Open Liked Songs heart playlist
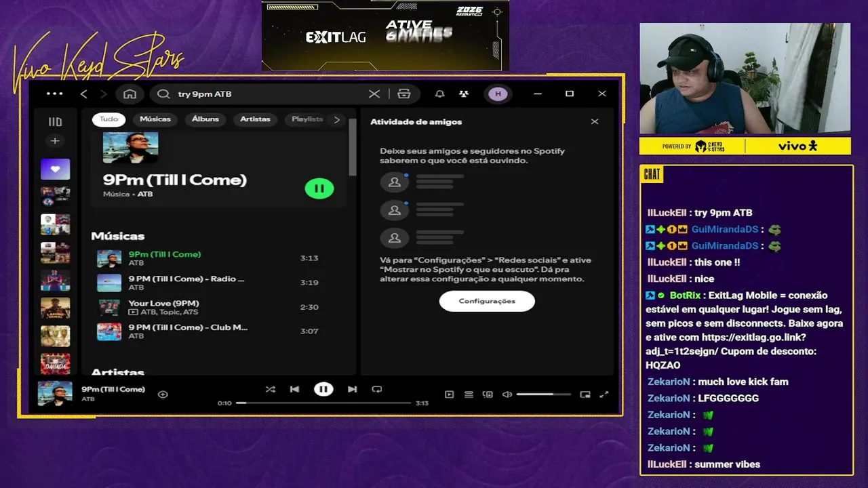868x488 pixels. click(x=55, y=169)
